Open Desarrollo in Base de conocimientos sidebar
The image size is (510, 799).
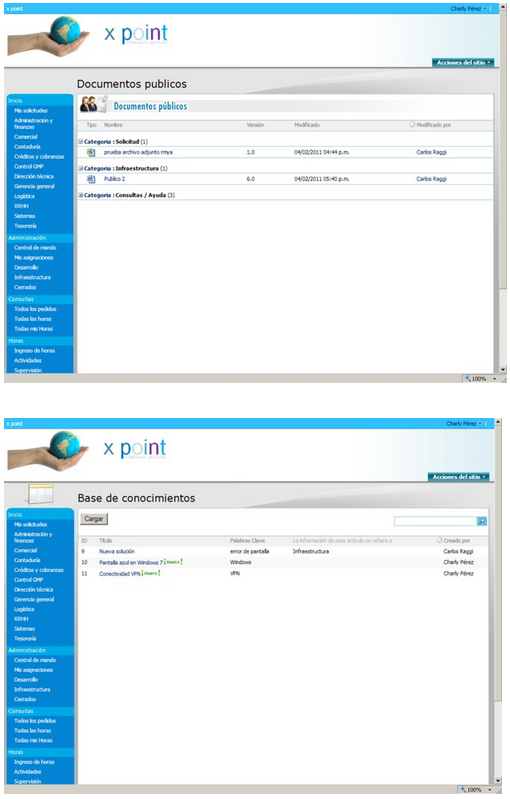tap(26, 680)
